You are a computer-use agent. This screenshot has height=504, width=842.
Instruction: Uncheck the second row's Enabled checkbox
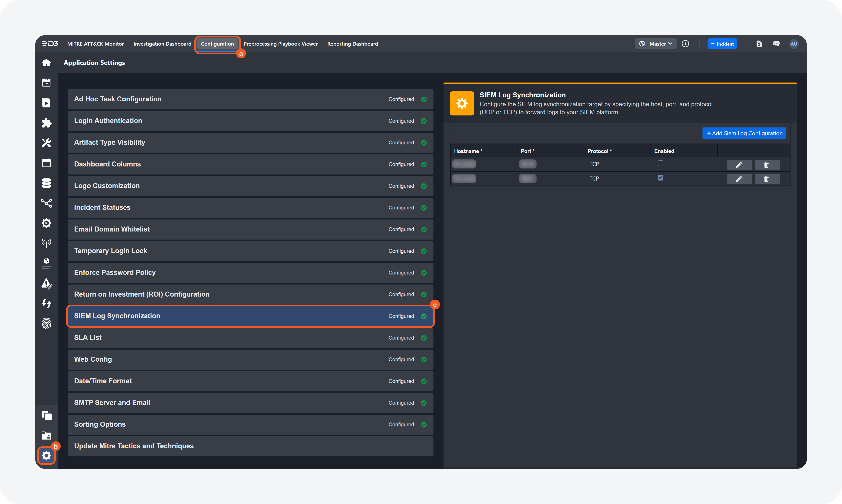(x=660, y=178)
